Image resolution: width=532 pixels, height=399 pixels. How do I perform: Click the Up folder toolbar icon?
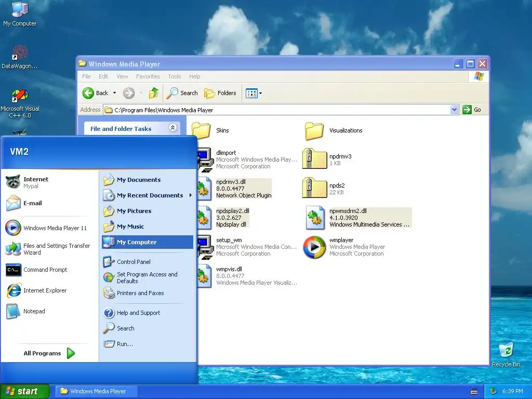pyautogui.click(x=154, y=93)
